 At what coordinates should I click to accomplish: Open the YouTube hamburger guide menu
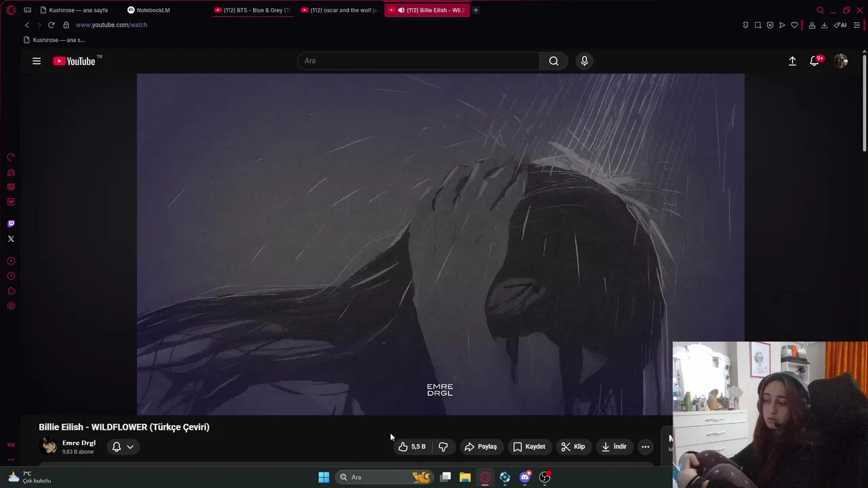[37, 61]
